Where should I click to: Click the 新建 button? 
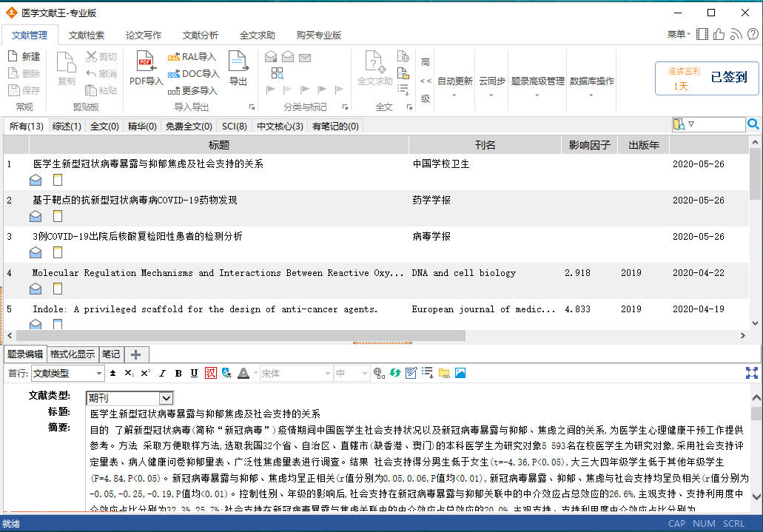(24, 56)
